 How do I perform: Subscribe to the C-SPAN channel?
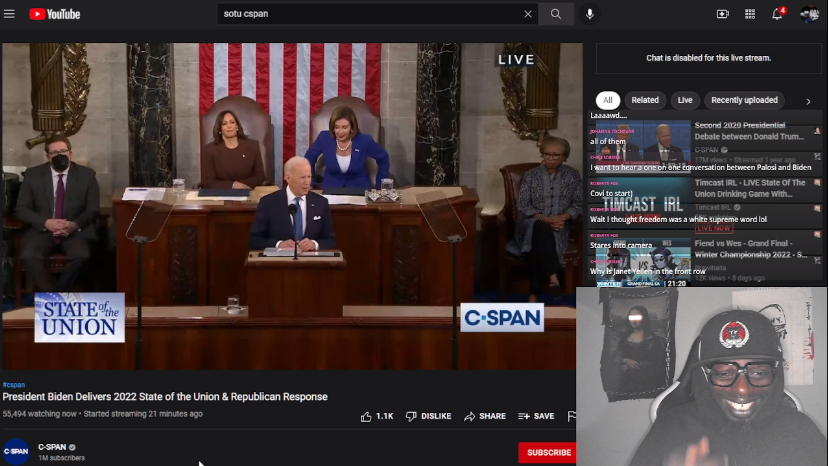pos(547,452)
